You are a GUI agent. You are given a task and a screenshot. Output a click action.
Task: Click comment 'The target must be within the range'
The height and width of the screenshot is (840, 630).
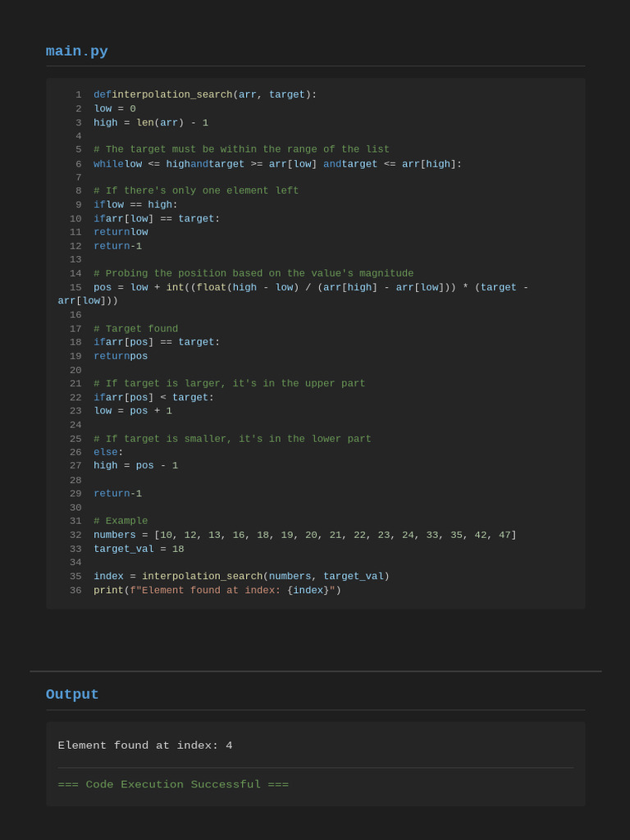[242, 149]
